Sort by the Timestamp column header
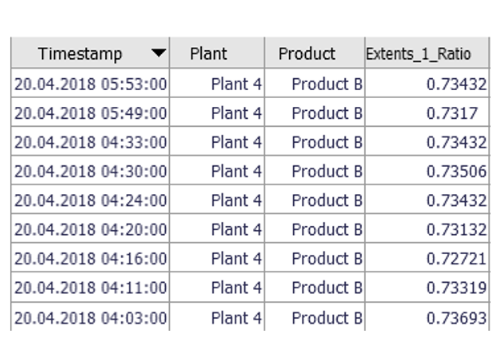Viewport: 500px width, 360px height. tap(90, 53)
